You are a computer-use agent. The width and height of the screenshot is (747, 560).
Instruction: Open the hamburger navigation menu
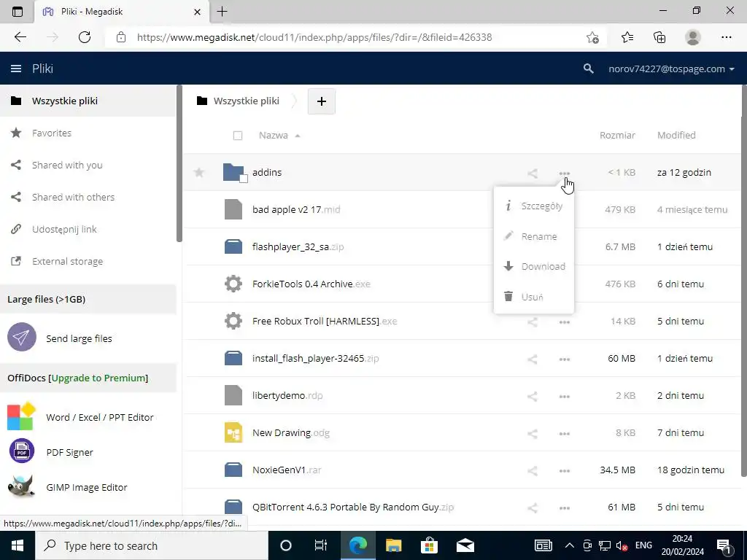16,69
